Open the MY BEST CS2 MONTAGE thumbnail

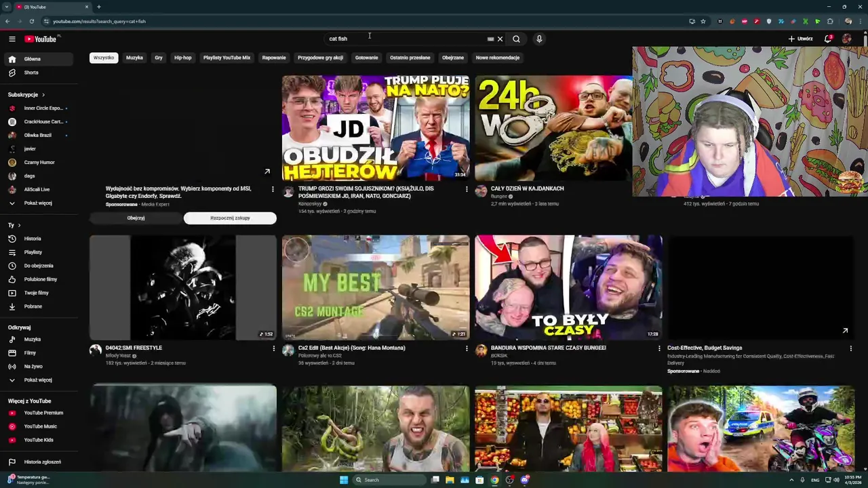(x=376, y=287)
